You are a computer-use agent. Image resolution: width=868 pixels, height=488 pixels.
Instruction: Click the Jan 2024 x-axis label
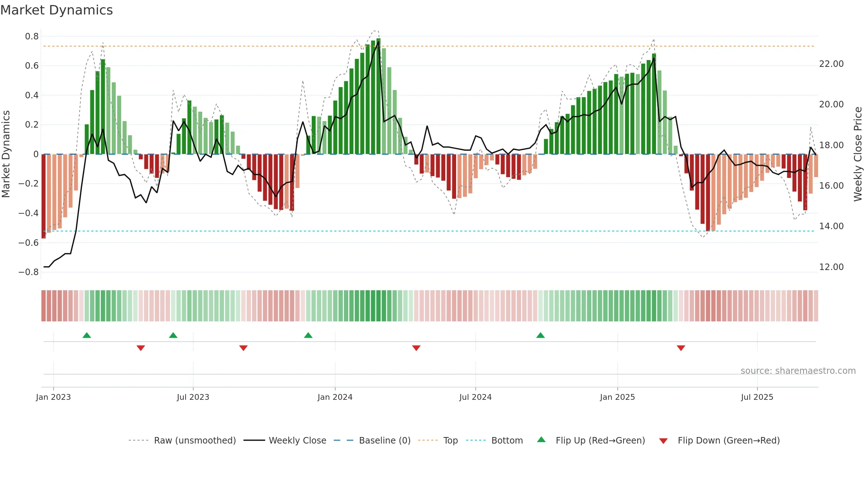point(335,397)
